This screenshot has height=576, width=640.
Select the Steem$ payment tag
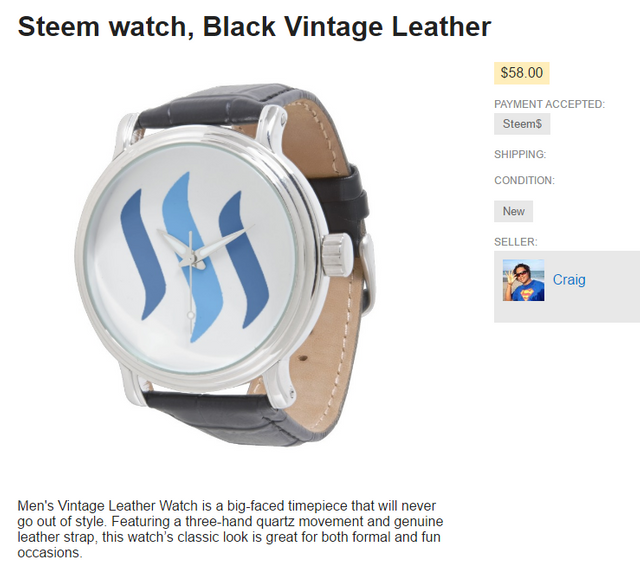522,124
